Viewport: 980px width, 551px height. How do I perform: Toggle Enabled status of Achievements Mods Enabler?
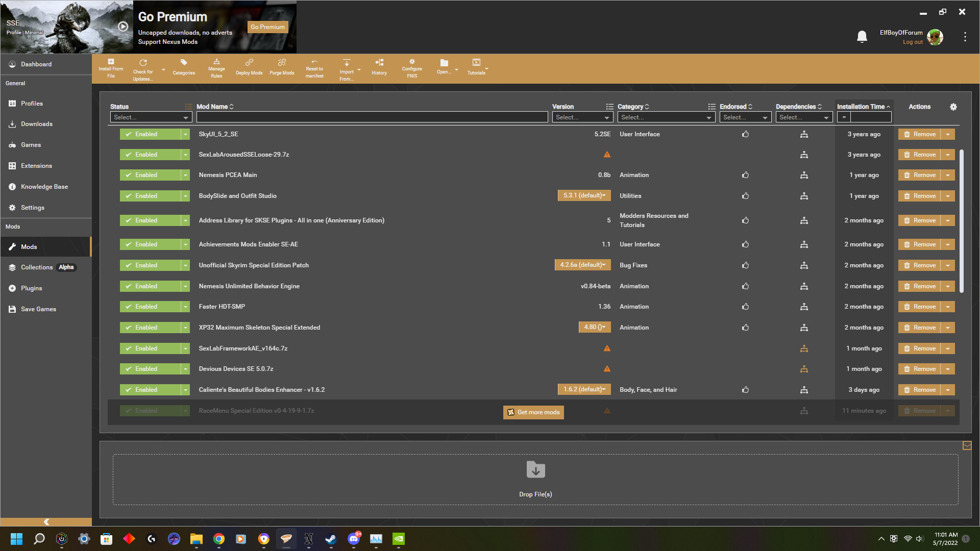(150, 244)
